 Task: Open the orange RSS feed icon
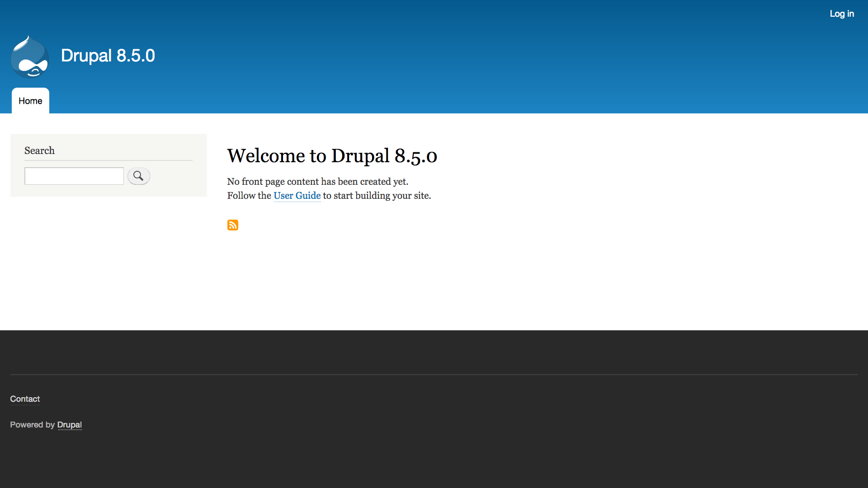pyautogui.click(x=233, y=225)
